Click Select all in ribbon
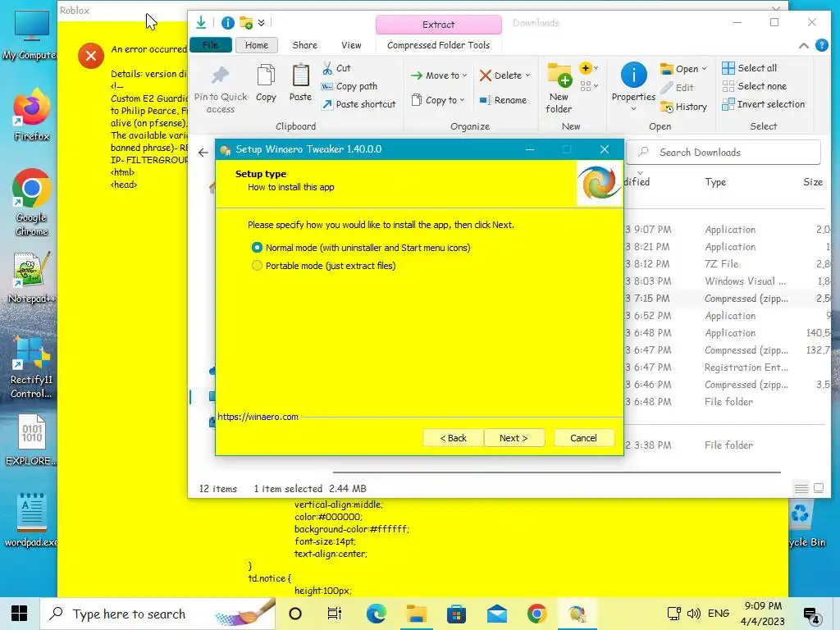The width and height of the screenshot is (840, 630). point(750,68)
